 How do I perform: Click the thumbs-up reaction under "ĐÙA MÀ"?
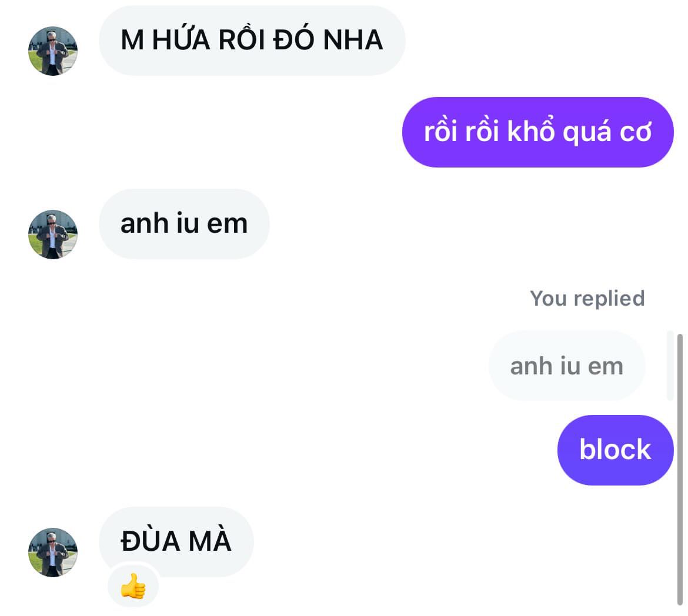pyautogui.click(x=133, y=585)
